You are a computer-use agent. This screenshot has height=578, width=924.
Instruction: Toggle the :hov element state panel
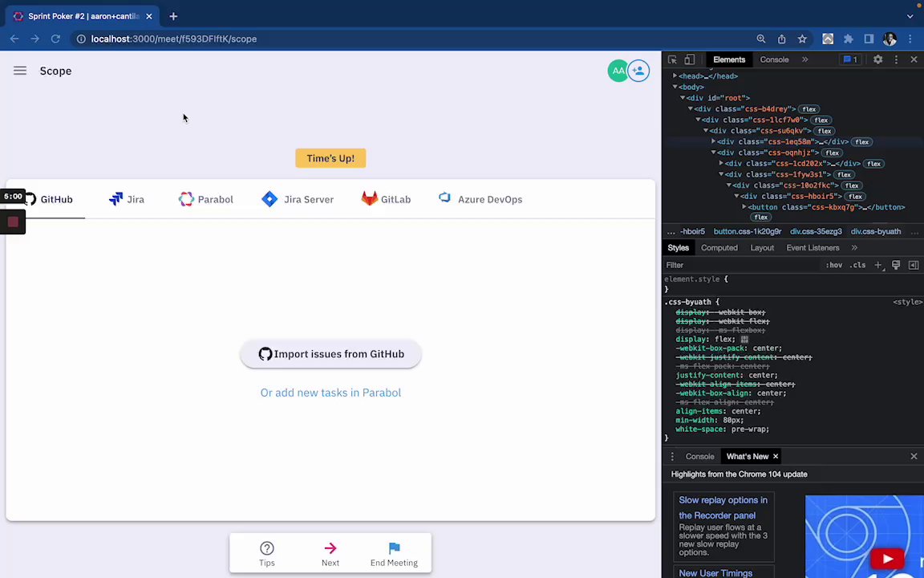834,266
